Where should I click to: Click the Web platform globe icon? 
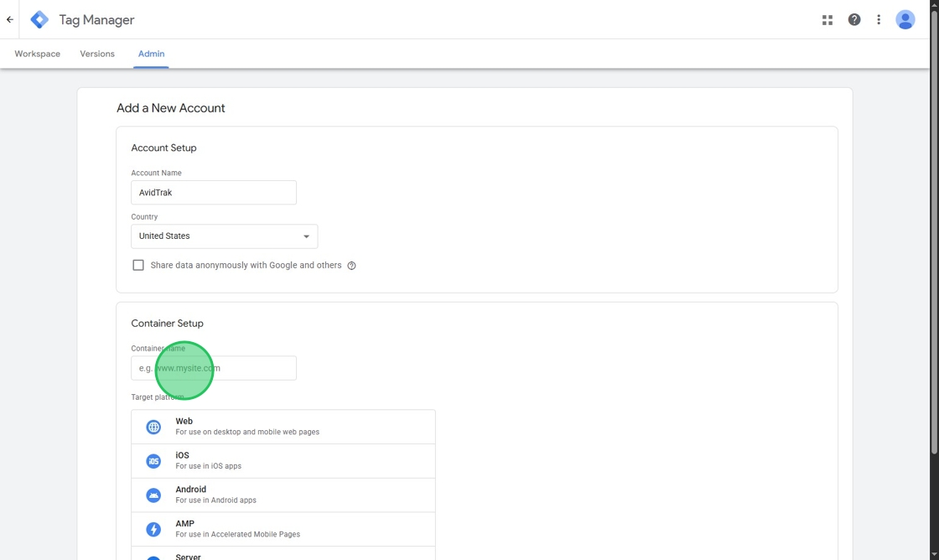coord(153,427)
